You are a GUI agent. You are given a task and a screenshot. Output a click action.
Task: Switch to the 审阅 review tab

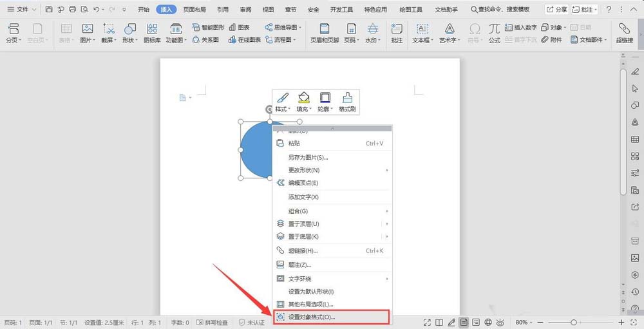pos(245,9)
